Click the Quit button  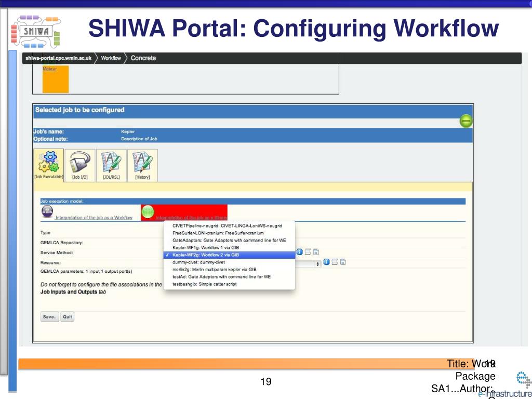click(67, 316)
